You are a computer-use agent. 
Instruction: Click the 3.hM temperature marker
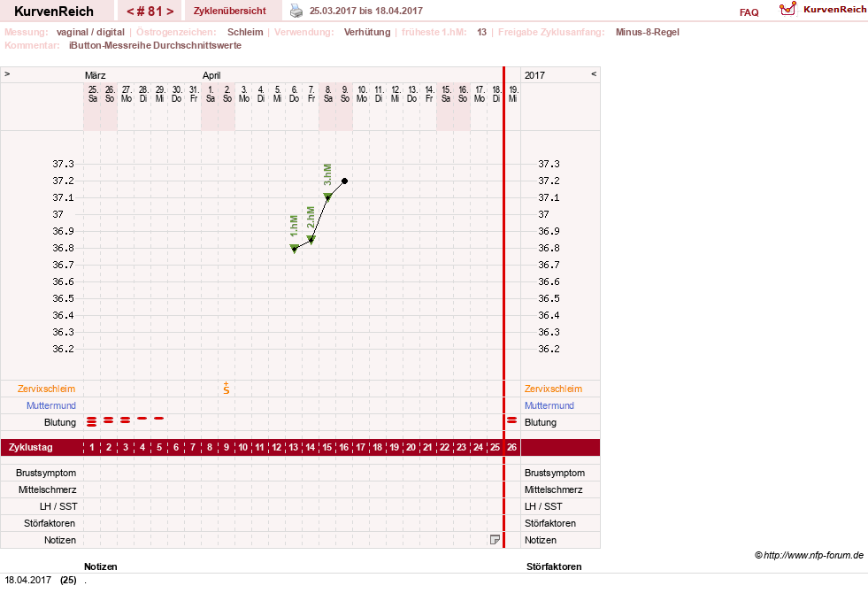point(327,196)
